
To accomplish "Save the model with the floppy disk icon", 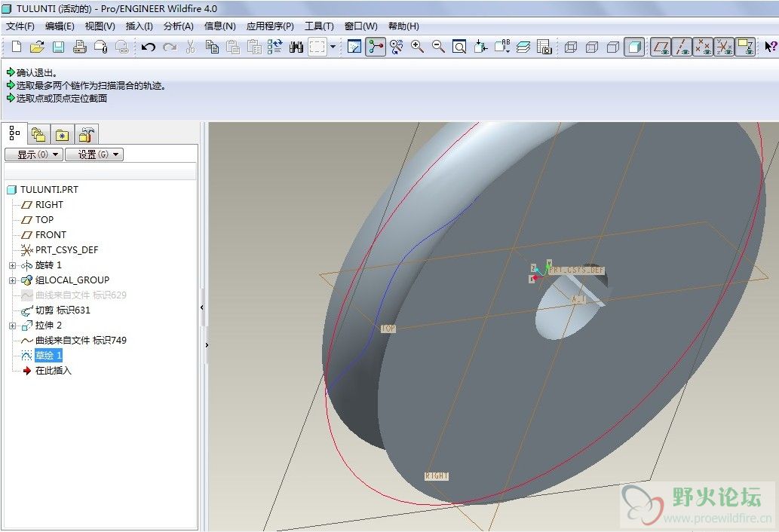I will (x=58, y=47).
